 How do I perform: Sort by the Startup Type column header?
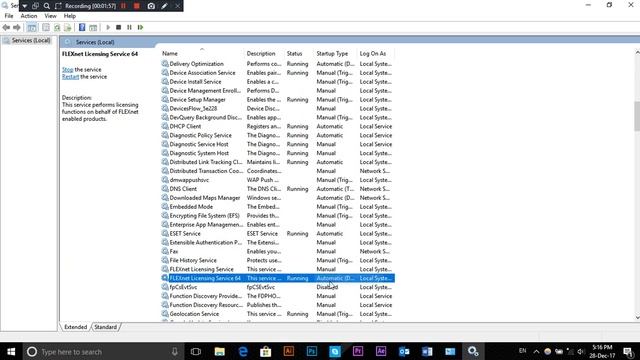coord(332,53)
